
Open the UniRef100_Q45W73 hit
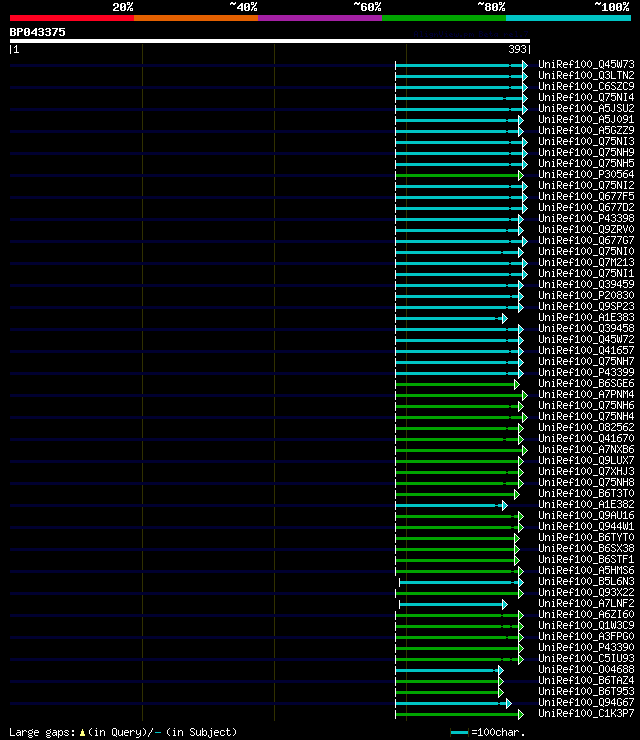point(586,64)
